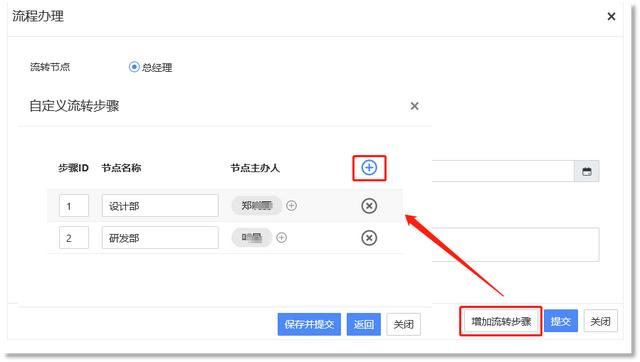This screenshot has width=640, height=362.
Task: Select the 总经理 radio option
Action: (x=134, y=67)
